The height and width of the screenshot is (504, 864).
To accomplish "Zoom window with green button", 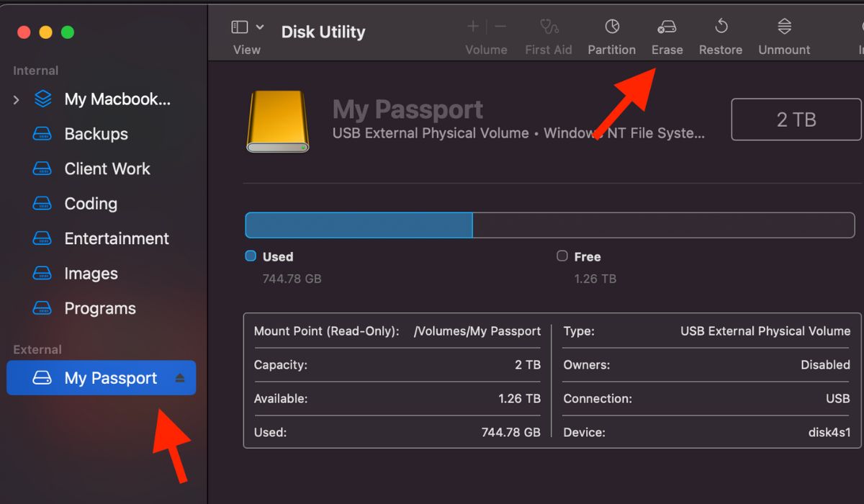I will tap(68, 32).
